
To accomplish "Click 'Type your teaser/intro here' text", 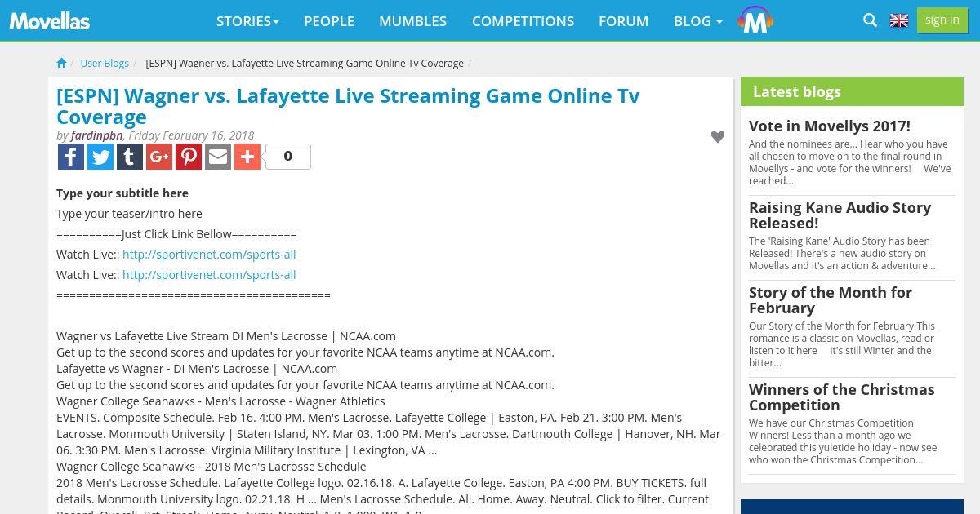I will click(129, 214).
